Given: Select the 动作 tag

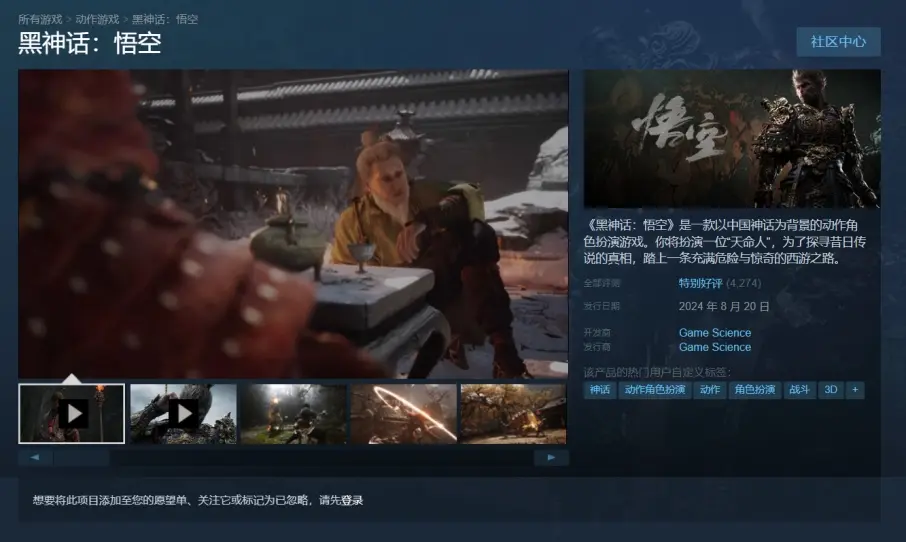Looking at the screenshot, I should pyautogui.click(x=710, y=390).
